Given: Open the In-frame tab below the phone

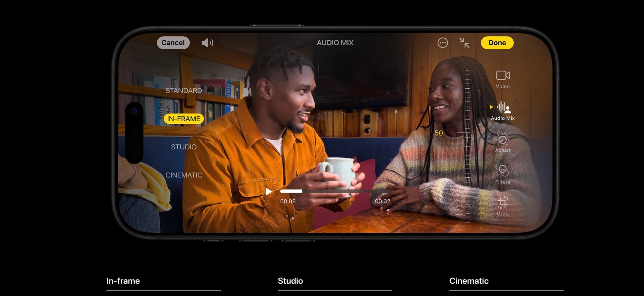Looking at the screenshot, I should 123,281.
